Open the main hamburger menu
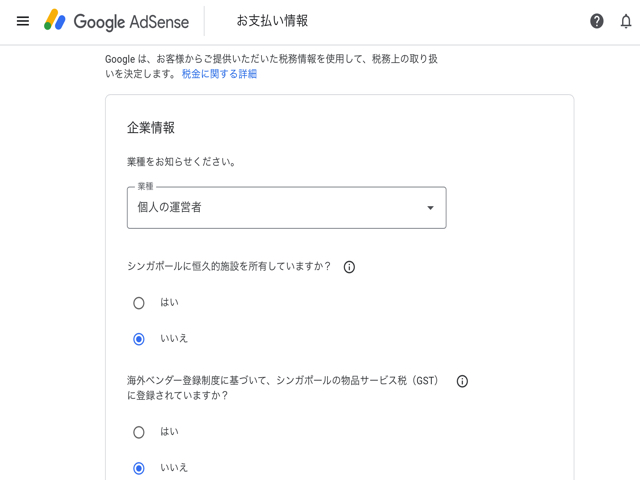This screenshot has height=480, width=640. pyautogui.click(x=23, y=21)
